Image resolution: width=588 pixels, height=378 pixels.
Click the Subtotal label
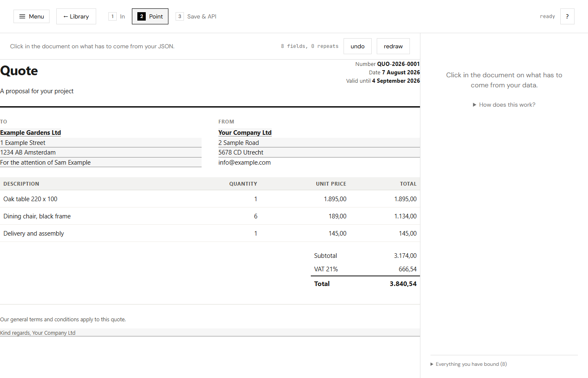tap(325, 256)
